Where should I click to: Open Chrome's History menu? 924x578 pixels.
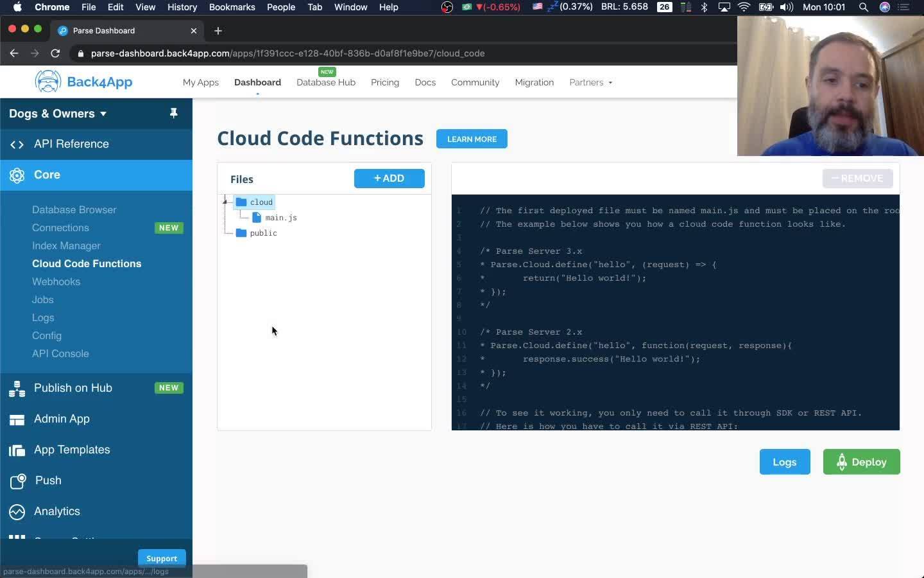coord(182,7)
